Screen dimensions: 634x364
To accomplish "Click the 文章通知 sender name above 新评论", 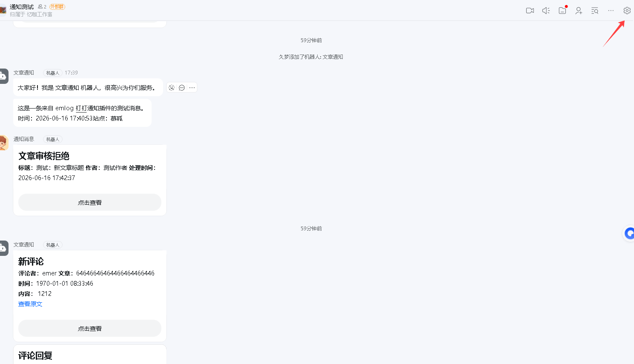I will tap(24, 245).
